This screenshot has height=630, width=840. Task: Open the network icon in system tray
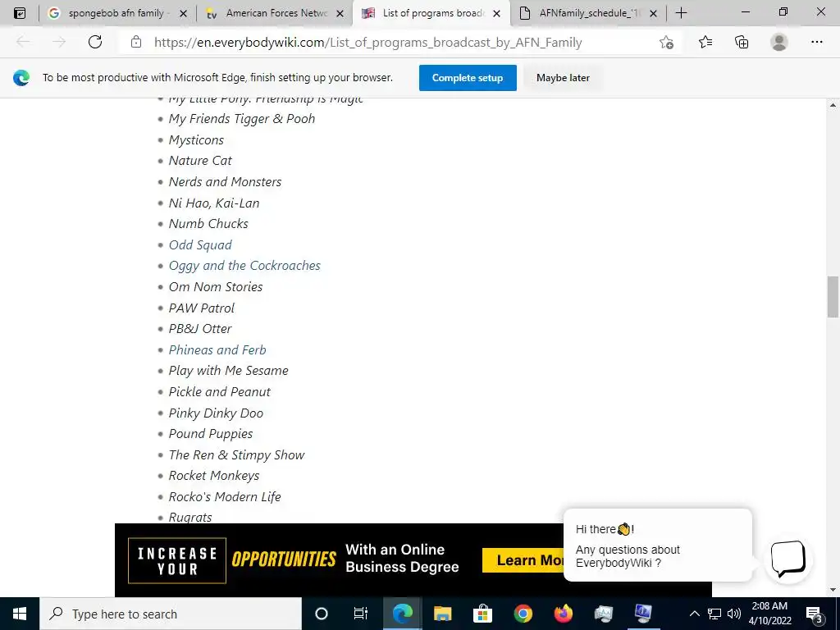click(714, 614)
